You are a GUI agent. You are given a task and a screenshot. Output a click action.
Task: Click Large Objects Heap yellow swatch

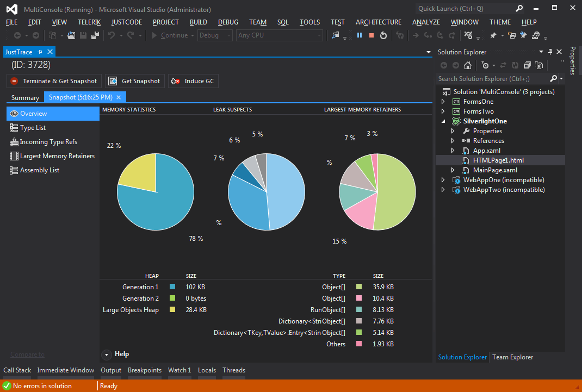172,309
